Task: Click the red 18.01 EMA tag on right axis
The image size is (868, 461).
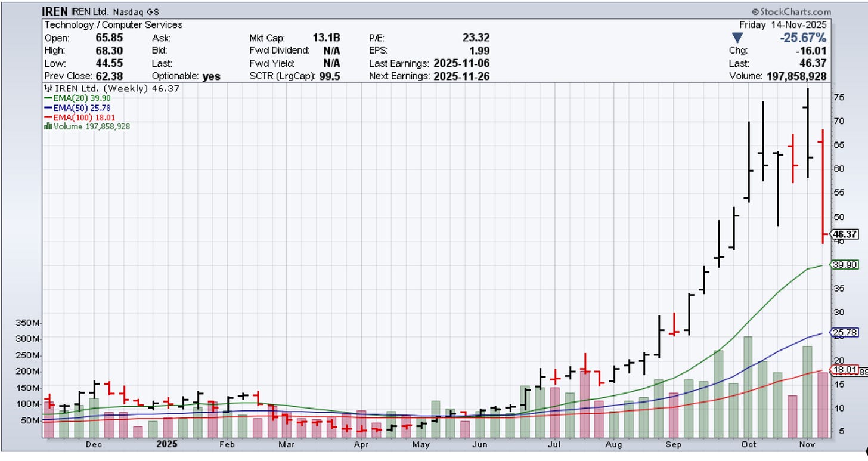Action: (x=845, y=370)
